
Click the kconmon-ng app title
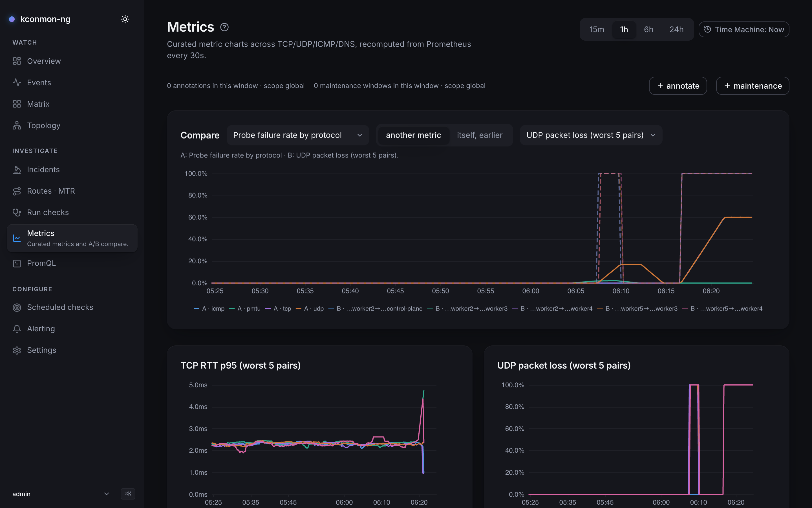[45, 19]
